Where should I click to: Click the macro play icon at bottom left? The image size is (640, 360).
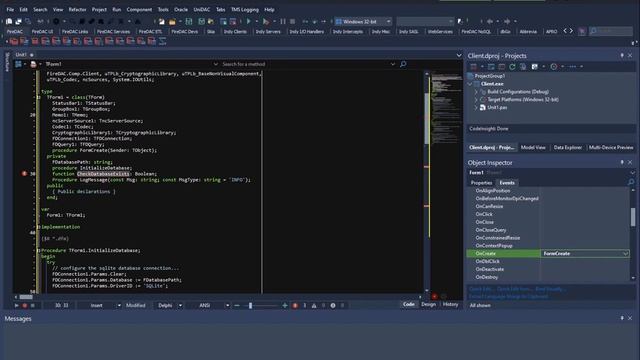(x=16, y=305)
